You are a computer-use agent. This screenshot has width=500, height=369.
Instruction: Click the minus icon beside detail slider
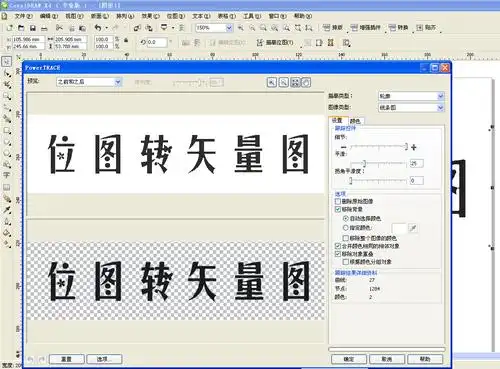click(x=344, y=147)
